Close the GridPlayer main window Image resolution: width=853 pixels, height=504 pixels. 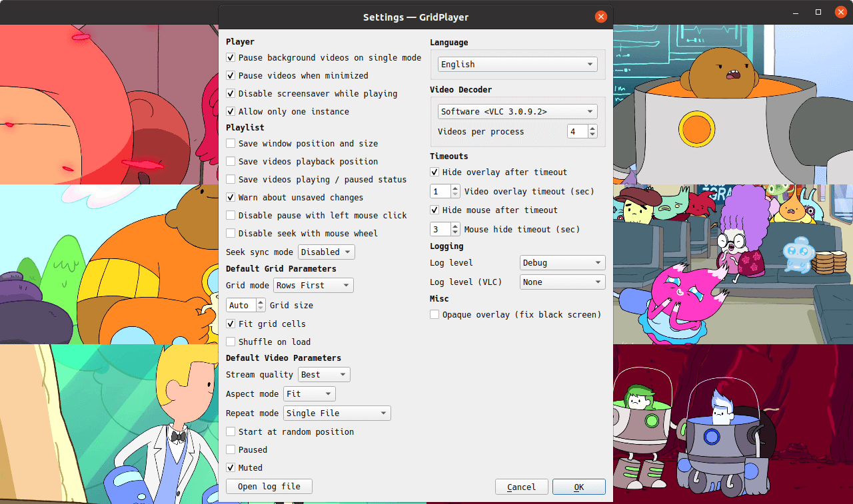pos(840,12)
